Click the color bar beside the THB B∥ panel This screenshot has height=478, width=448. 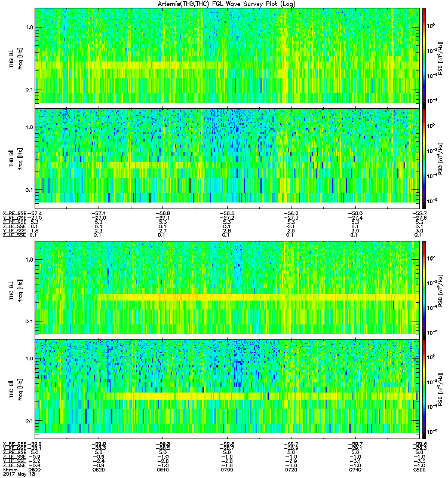pyautogui.click(x=424, y=158)
